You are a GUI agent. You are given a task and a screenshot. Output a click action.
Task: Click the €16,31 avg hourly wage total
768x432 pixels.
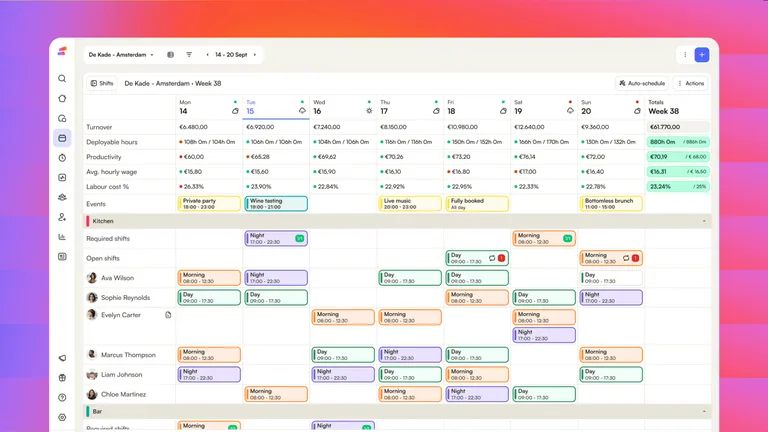(x=678, y=172)
